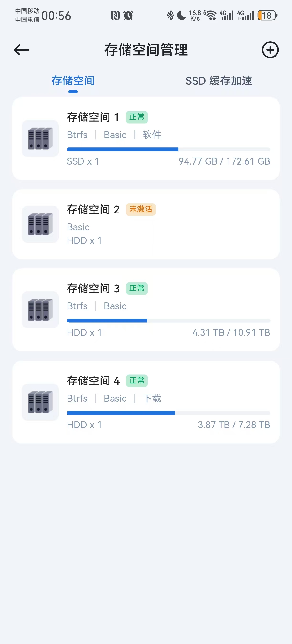292x644 pixels.
Task: Tap the 存储空间 4 drive icon
Action: pos(40,402)
